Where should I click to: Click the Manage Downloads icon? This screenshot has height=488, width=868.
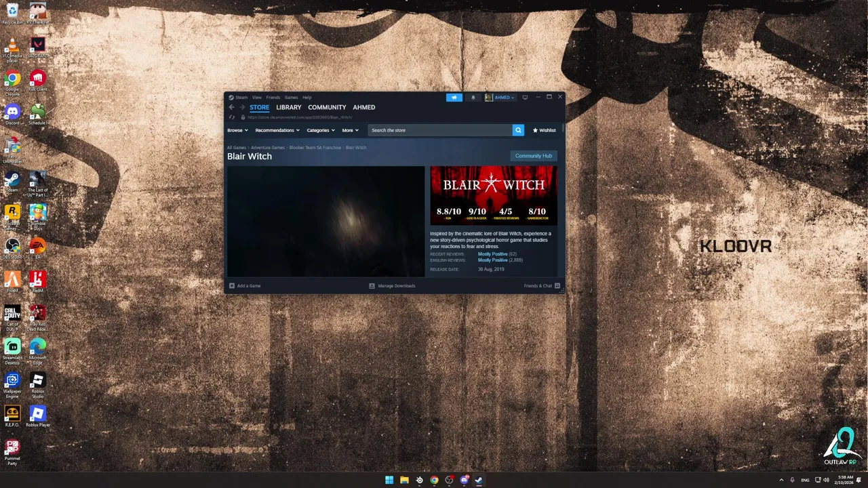click(x=372, y=286)
